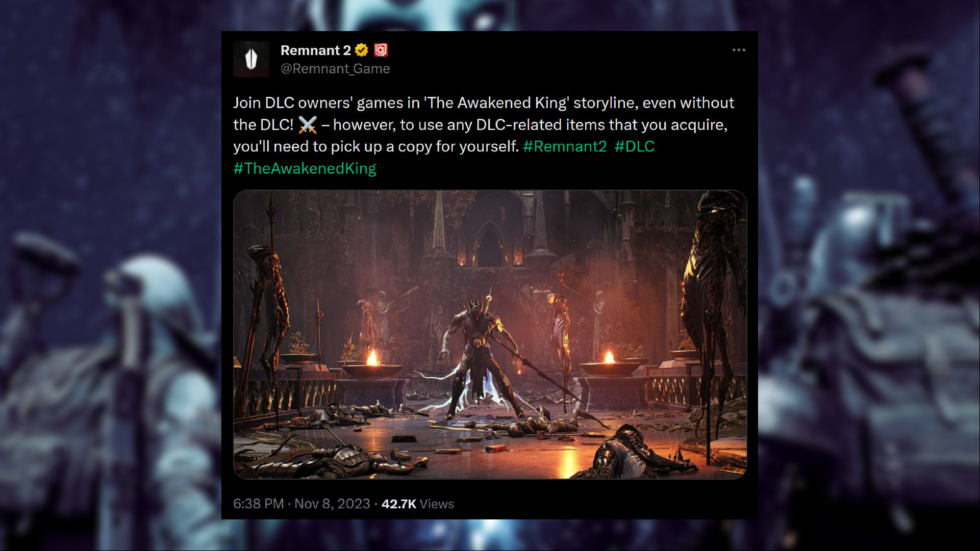Open the #DLC hashtag

pyautogui.click(x=635, y=147)
